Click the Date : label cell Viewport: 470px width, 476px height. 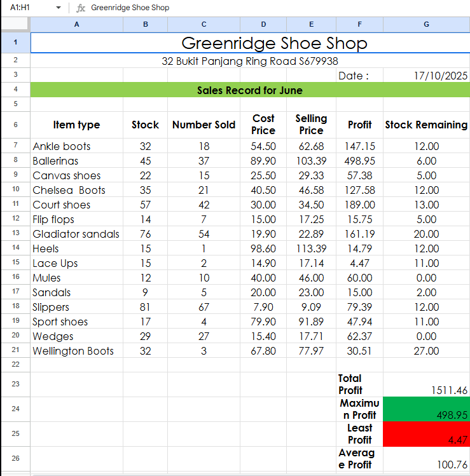tap(359, 75)
